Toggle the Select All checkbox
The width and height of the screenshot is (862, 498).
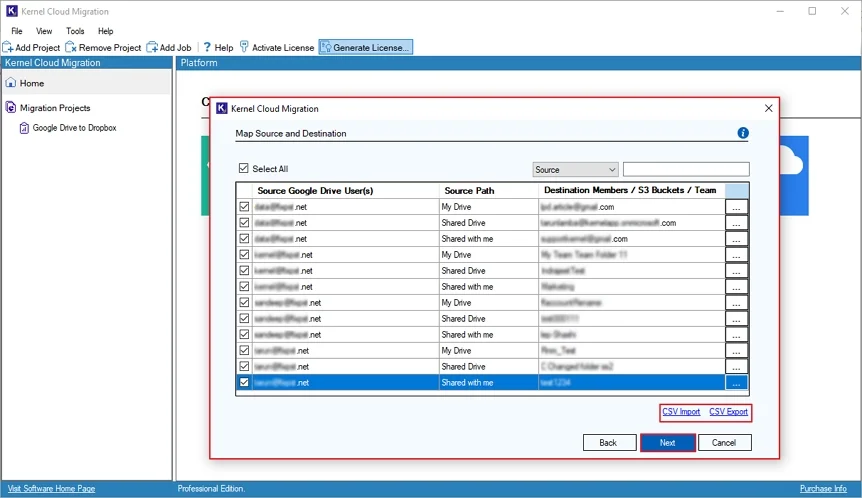pyautogui.click(x=244, y=168)
